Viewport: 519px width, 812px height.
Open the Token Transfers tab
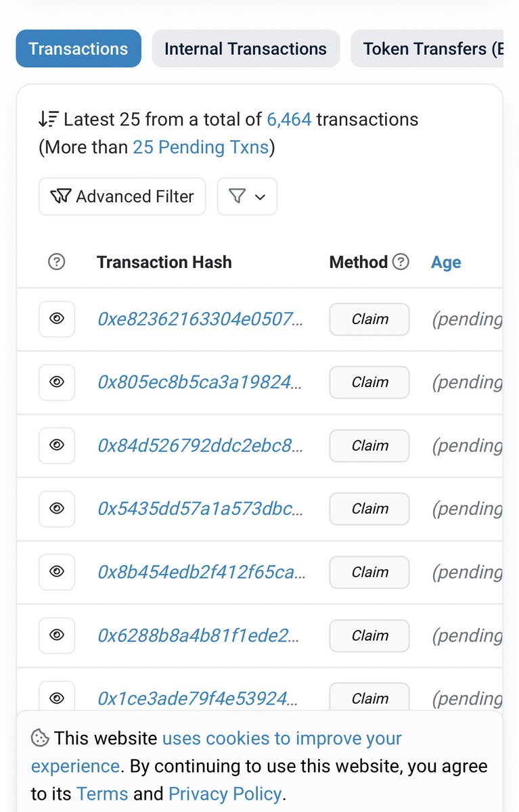(x=426, y=49)
